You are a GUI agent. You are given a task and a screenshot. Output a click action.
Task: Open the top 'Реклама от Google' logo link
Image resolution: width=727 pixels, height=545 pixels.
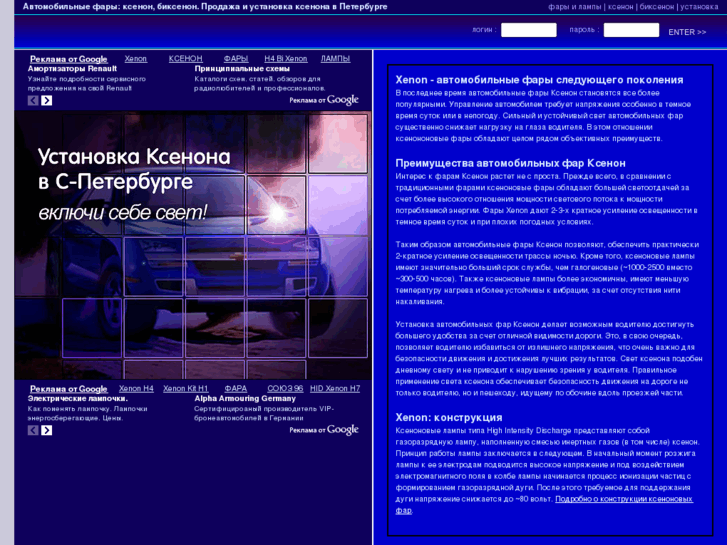(x=324, y=100)
